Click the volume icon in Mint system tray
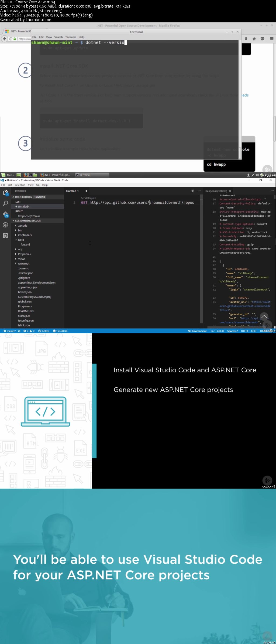The height and width of the screenshot is (644, 276). click(257, 175)
